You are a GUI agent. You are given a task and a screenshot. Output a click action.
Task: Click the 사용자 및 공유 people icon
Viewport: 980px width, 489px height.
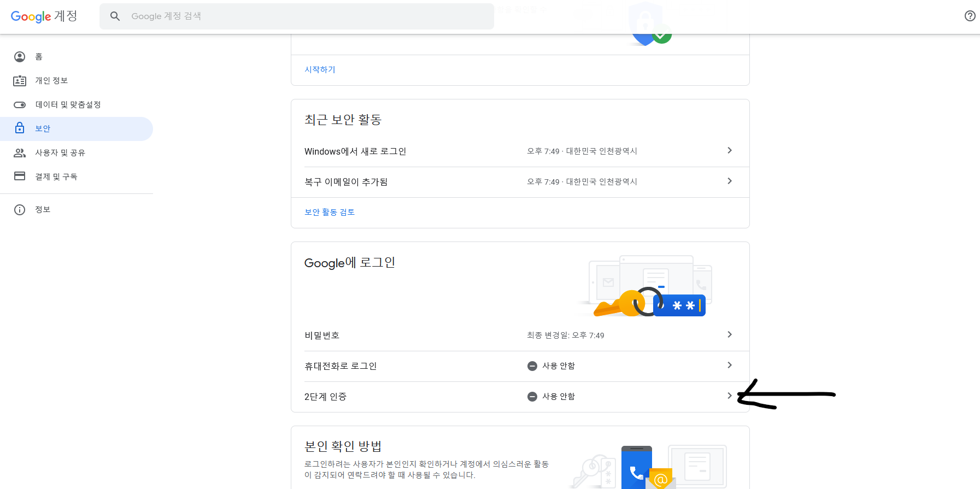(20, 153)
